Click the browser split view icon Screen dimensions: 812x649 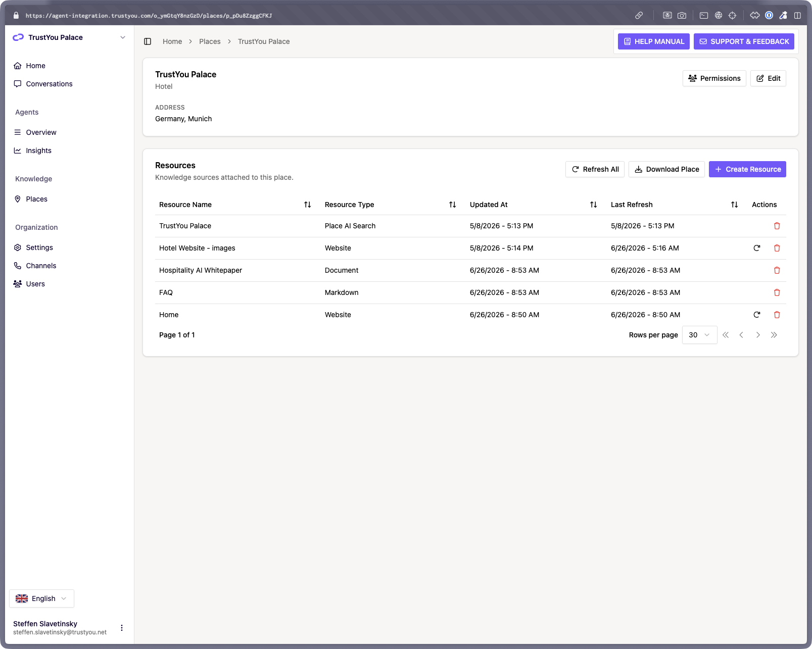797,15
